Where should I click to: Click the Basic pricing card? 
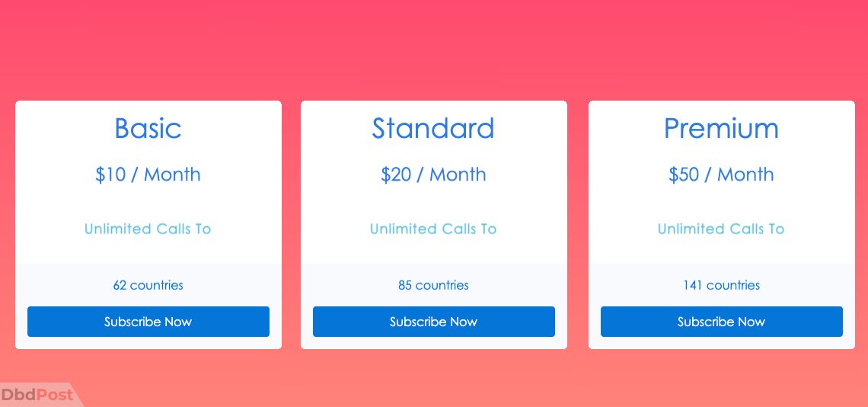click(x=148, y=225)
